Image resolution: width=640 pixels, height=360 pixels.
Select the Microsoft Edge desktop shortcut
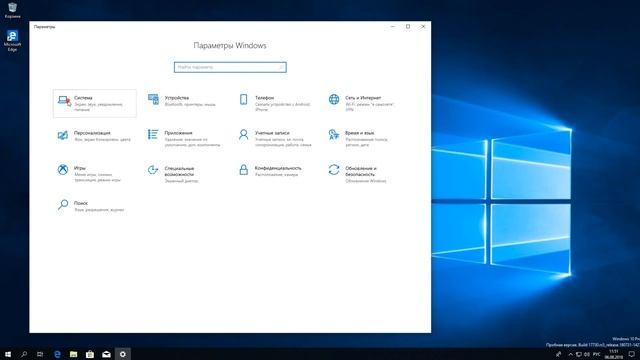point(12,40)
